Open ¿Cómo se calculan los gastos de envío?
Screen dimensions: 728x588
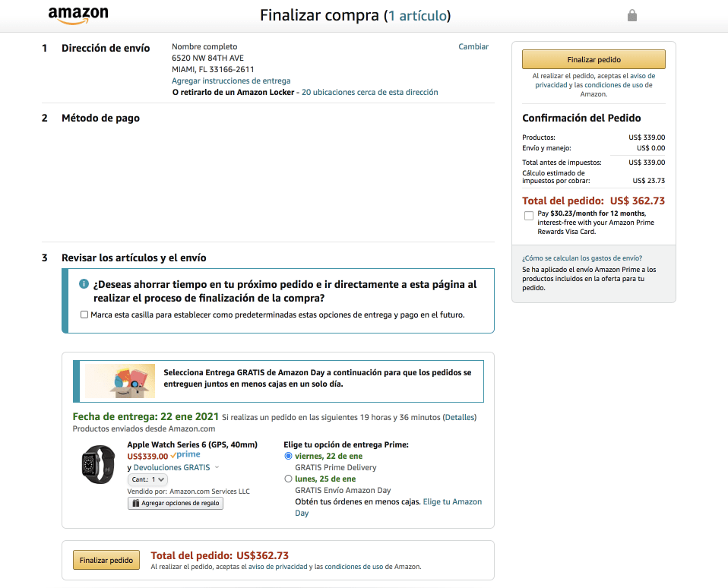pyautogui.click(x=581, y=258)
